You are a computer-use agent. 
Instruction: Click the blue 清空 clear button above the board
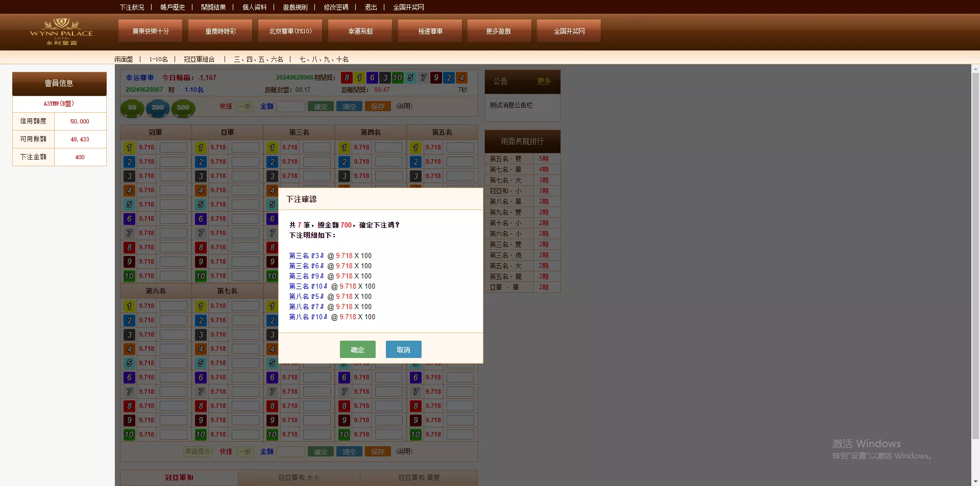[349, 106]
